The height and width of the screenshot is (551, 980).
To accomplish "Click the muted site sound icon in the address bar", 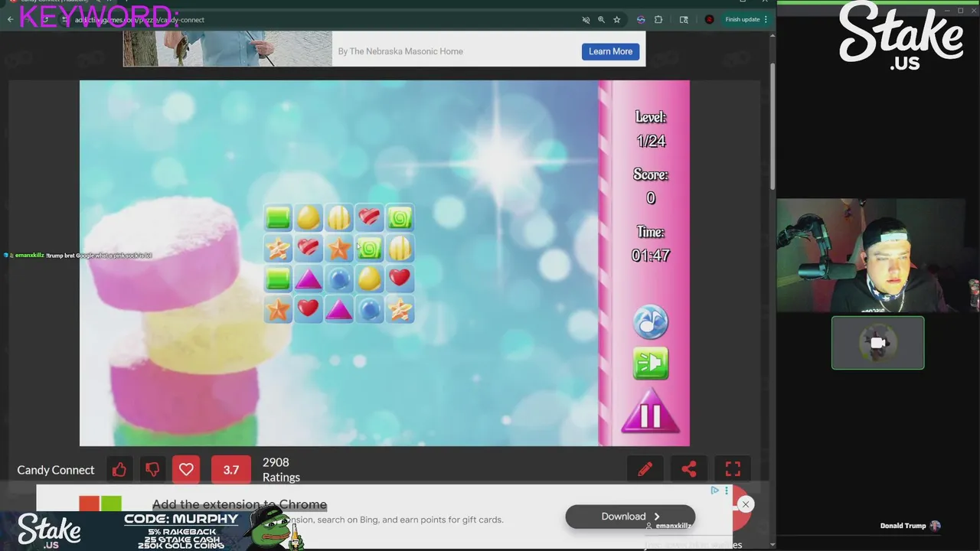I will (x=586, y=19).
